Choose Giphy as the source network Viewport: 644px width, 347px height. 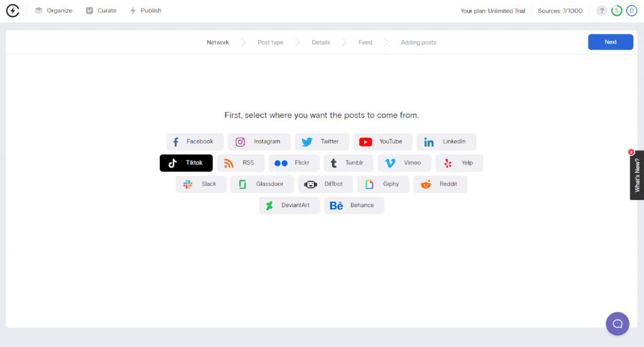point(383,184)
